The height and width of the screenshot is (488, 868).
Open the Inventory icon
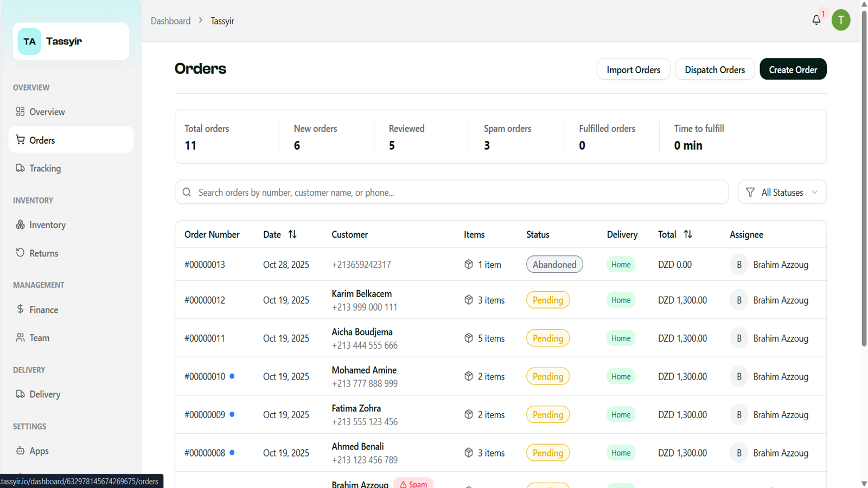point(20,224)
